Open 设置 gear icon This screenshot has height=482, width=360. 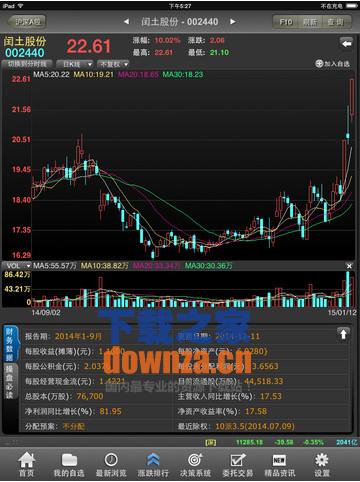(322, 460)
